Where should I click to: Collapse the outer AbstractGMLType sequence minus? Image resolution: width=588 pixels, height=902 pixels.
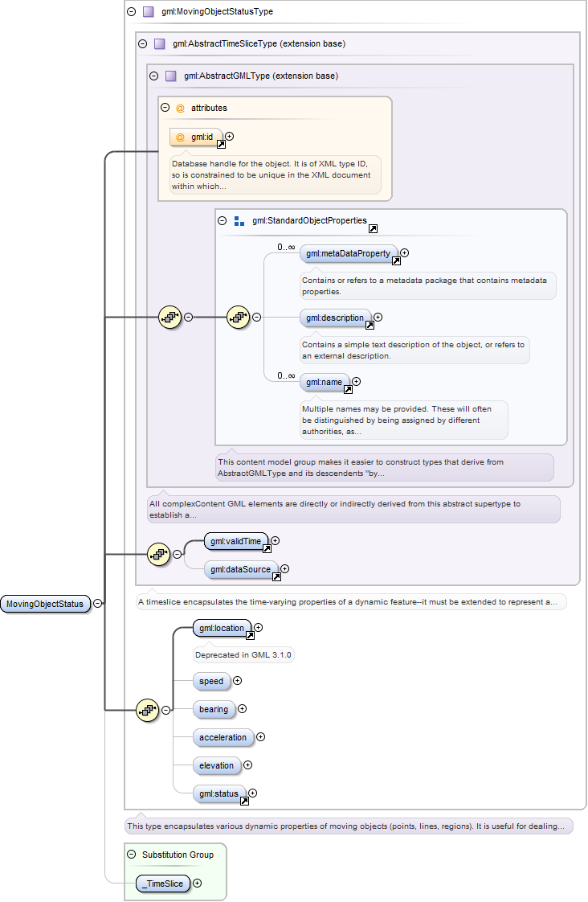[x=188, y=317]
